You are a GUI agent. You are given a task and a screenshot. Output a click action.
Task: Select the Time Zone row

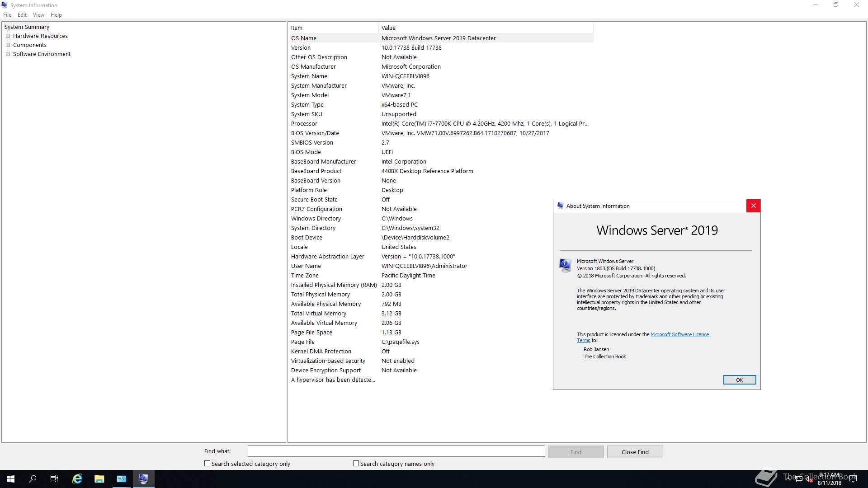pos(441,275)
